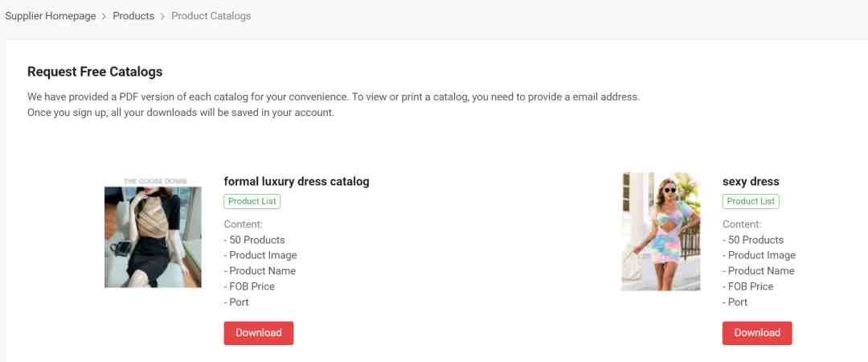
Task: Click Port line under sexy dress catalog
Action: tap(735, 302)
